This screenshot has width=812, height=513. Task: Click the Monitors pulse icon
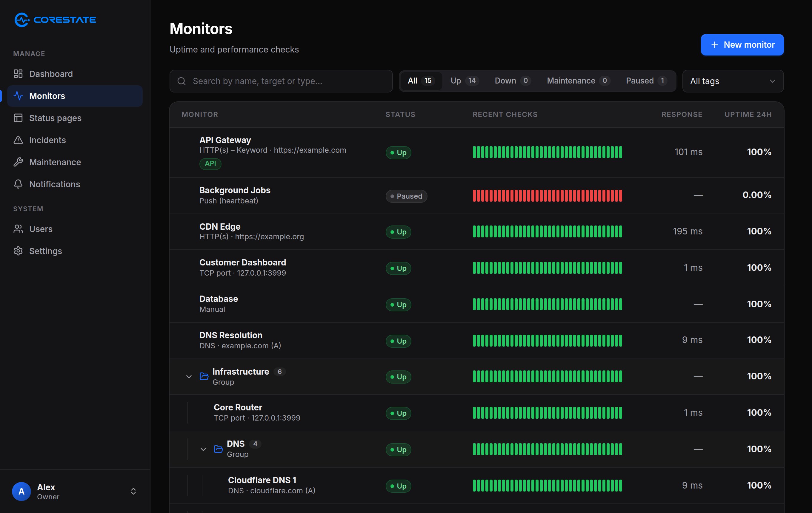18,96
